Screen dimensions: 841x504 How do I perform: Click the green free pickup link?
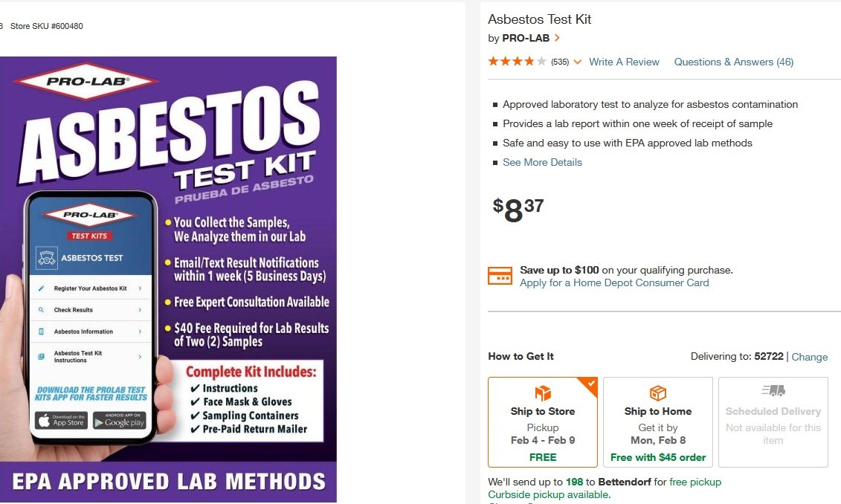pyautogui.click(x=695, y=482)
